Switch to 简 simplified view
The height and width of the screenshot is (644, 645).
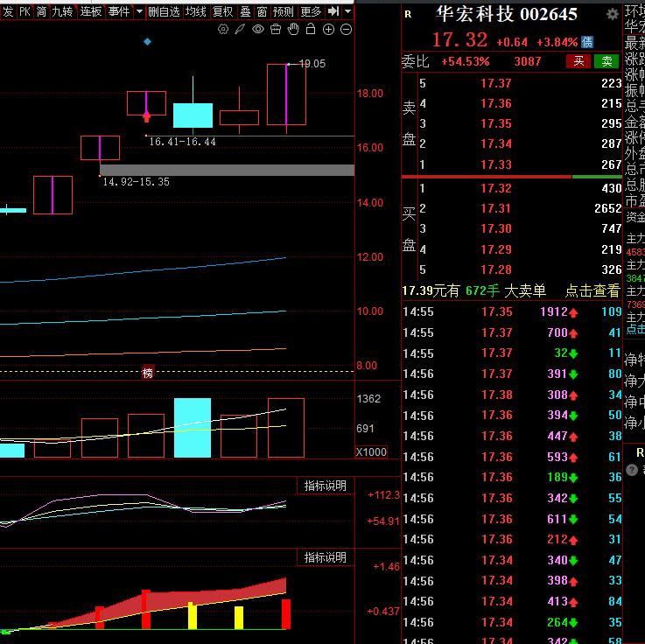41,11
